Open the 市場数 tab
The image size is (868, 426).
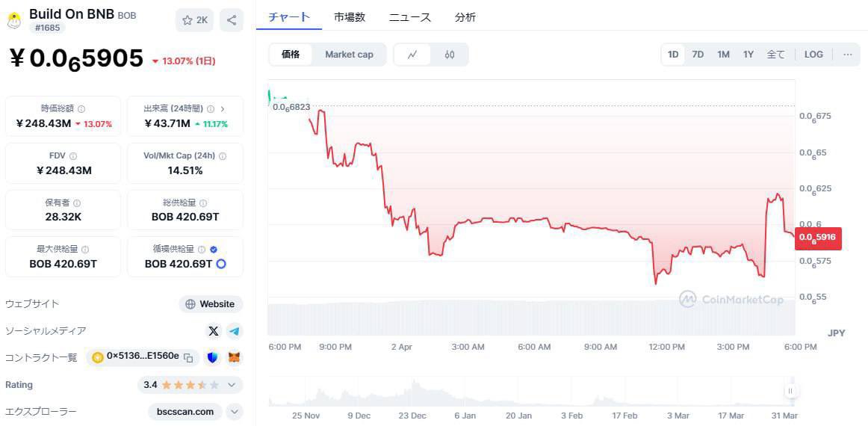(x=350, y=17)
